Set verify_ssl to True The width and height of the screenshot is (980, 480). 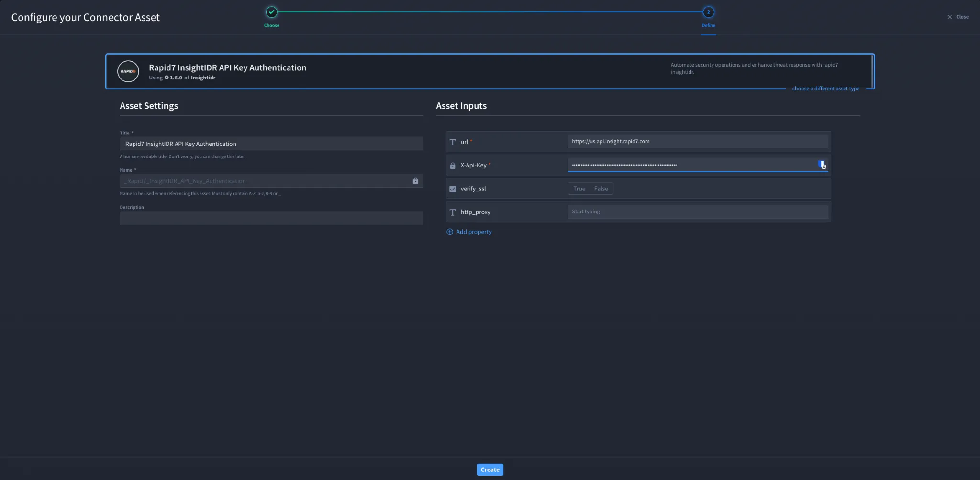pyautogui.click(x=579, y=189)
